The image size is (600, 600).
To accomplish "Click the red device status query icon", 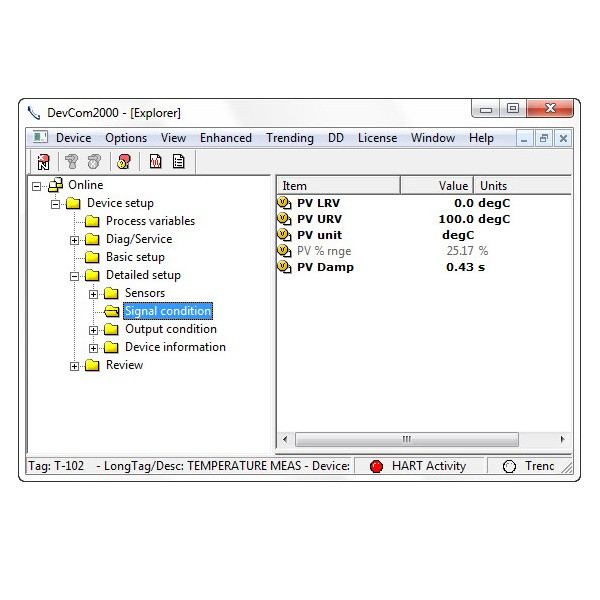I will click(124, 161).
